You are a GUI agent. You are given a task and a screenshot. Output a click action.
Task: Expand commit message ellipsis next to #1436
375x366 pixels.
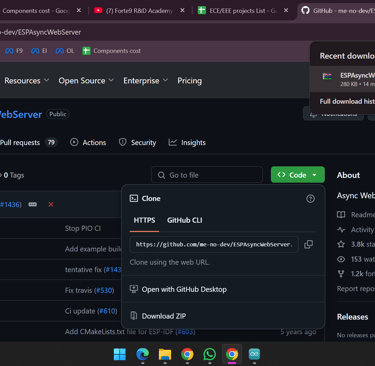click(33, 204)
